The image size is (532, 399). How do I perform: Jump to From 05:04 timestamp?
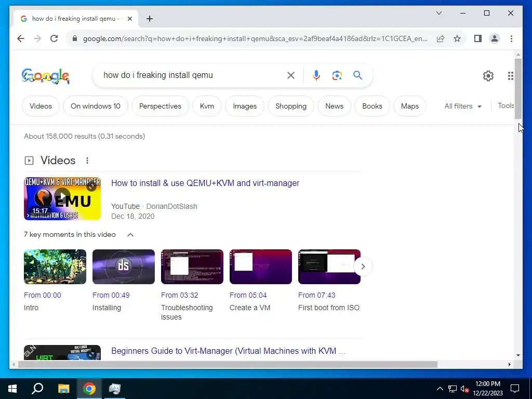[x=248, y=295]
